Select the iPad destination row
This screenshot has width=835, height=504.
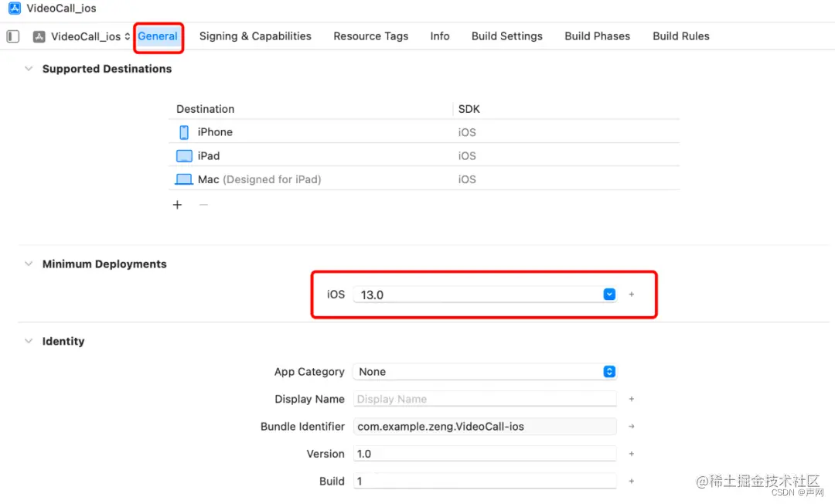coord(424,156)
